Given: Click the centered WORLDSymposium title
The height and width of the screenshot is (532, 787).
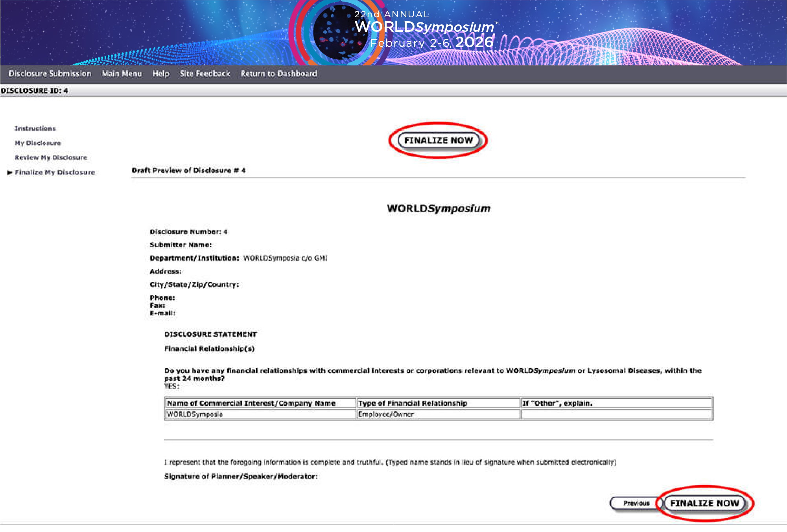Looking at the screenshot, I should tap(439, 208).
